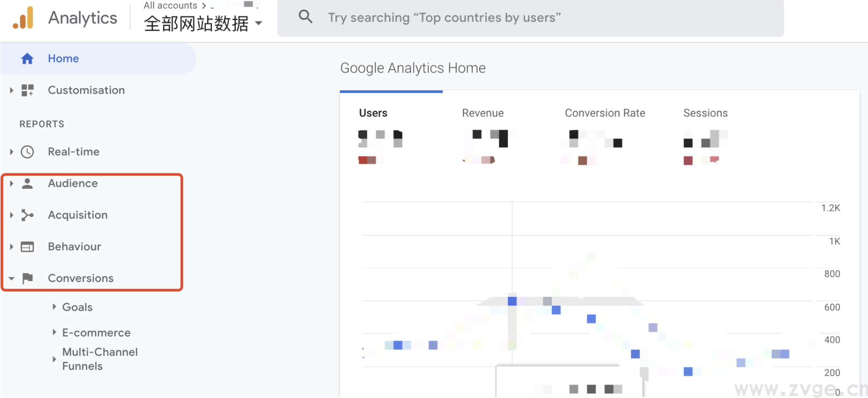Viewport: 868px width, 398px height.
Task: Expand the E-commerce submenu arrow
Action: tap(54, 332)
